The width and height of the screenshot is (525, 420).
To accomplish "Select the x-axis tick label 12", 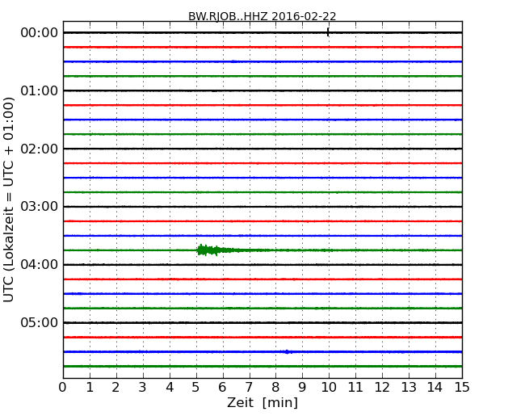I will click(x=382, y=387).
